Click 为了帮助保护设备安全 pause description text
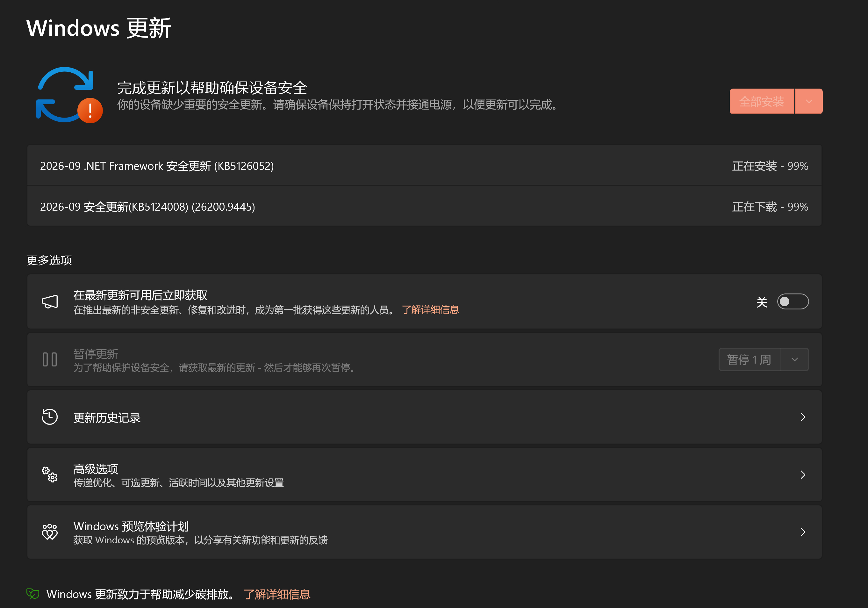The width and height of the screenshot is (868, 608). (x=215, y=367)
